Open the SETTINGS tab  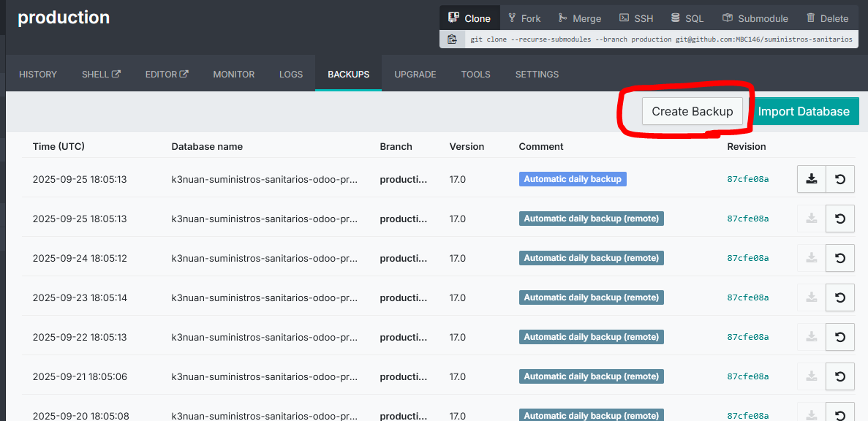click(537, 75)
